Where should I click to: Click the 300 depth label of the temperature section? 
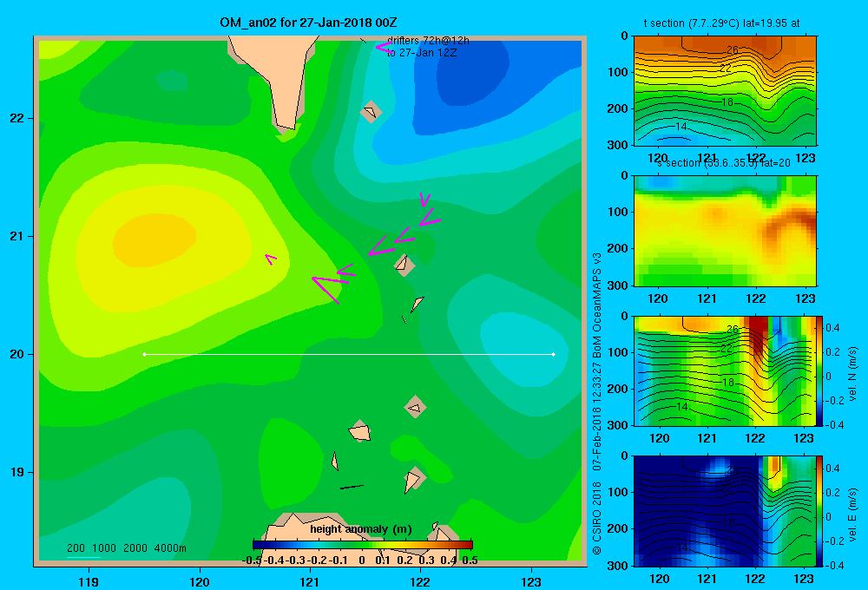click(x=617, y=145)
